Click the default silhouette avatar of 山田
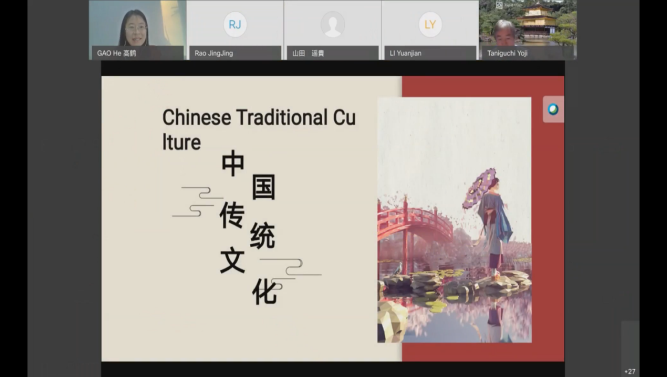 coord(333,24)
